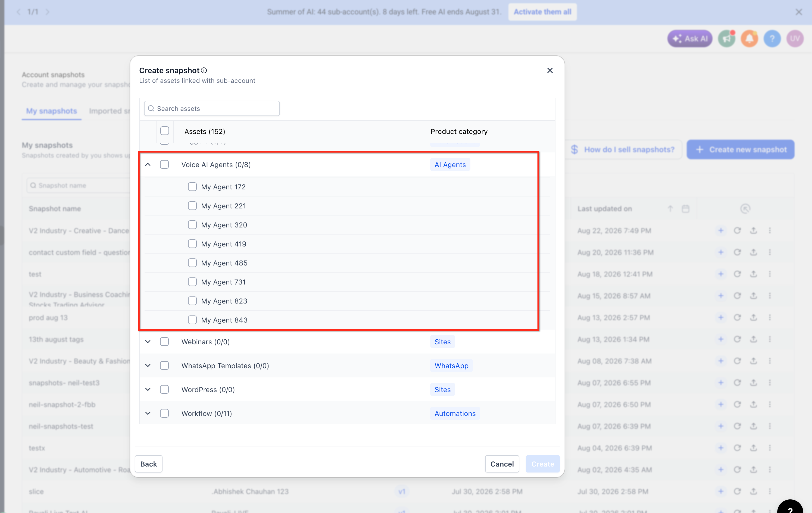
Task: Click the Sites tag in the Webinars row
Action: click(442, 342)
